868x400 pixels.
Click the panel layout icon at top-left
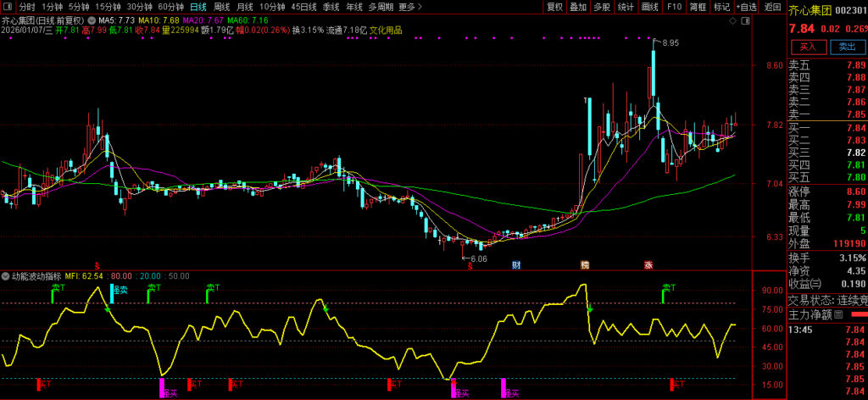7,7
